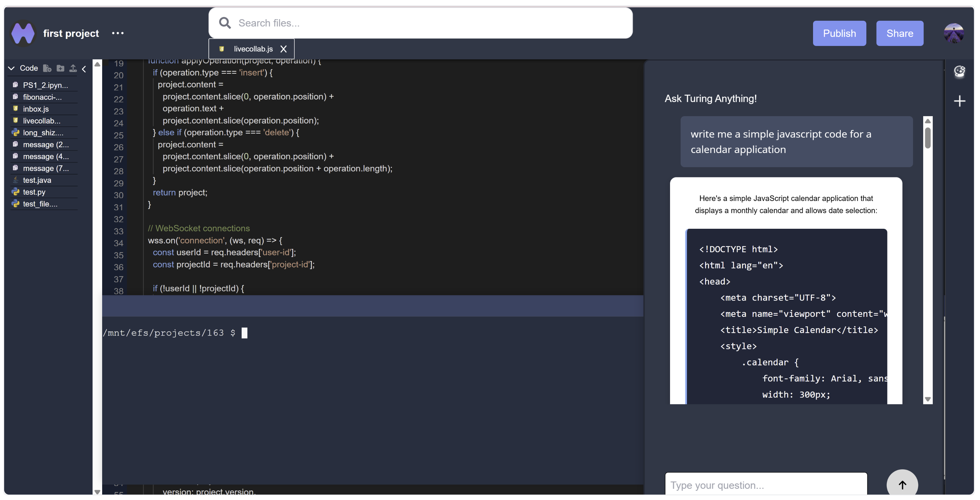Click the <title>Simple Calendar</title> line

799,330
